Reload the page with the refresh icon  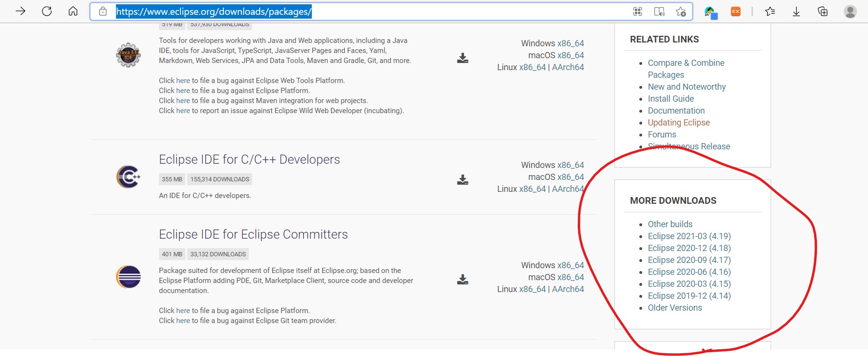click(x=47, y=11)
